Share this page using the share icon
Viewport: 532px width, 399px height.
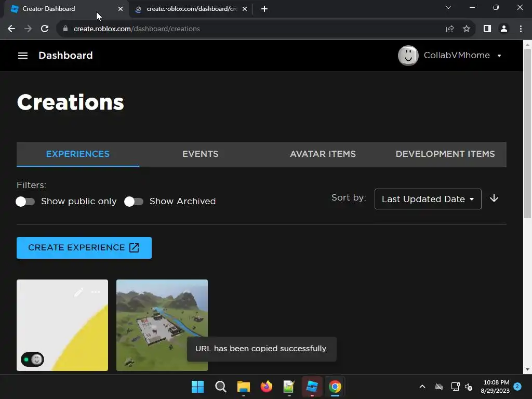tap(450, 29)
